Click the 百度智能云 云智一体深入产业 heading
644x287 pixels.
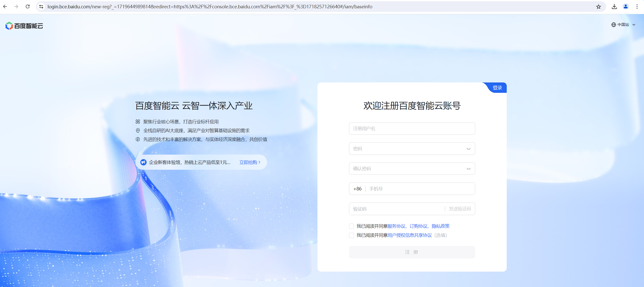194,106
